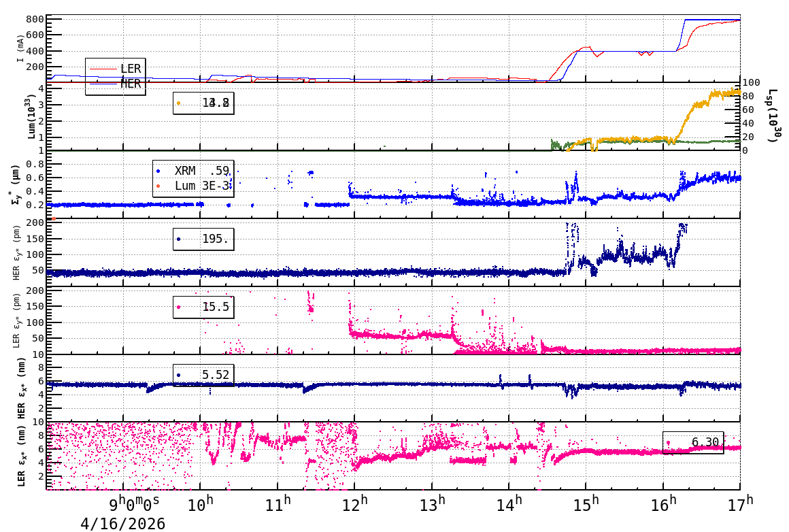The height and width of the screenshot is (532, 789).
Task: Select the blue dot marker beside XRM
Action: pos(158,171)
